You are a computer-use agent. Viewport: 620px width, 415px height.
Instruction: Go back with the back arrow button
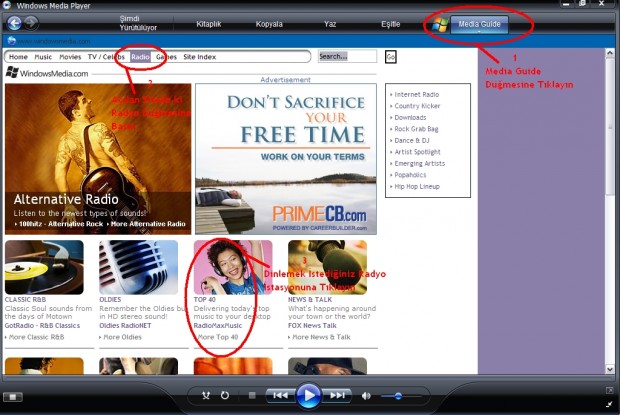pos(14,23)
